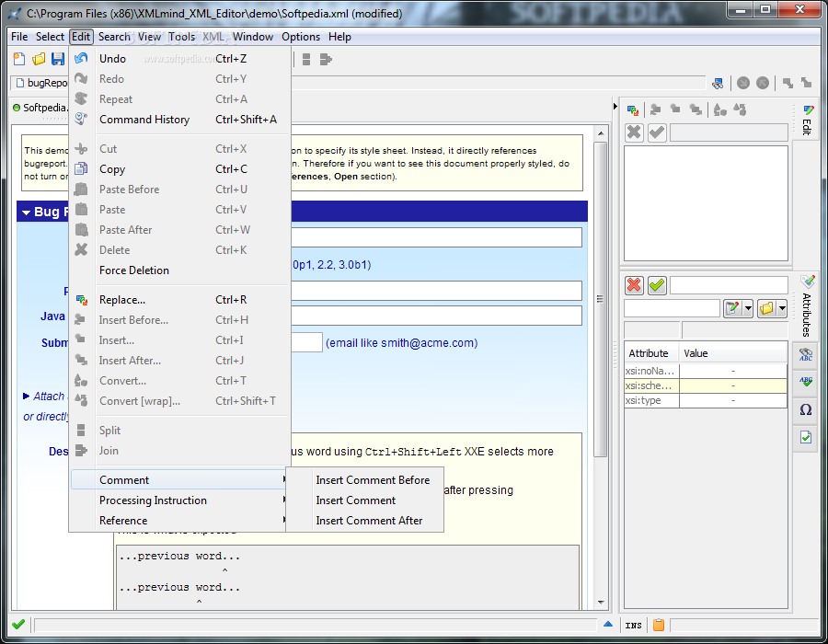Choose Insert Comment menu entry

pyautogui.click(x=355, y=500)
